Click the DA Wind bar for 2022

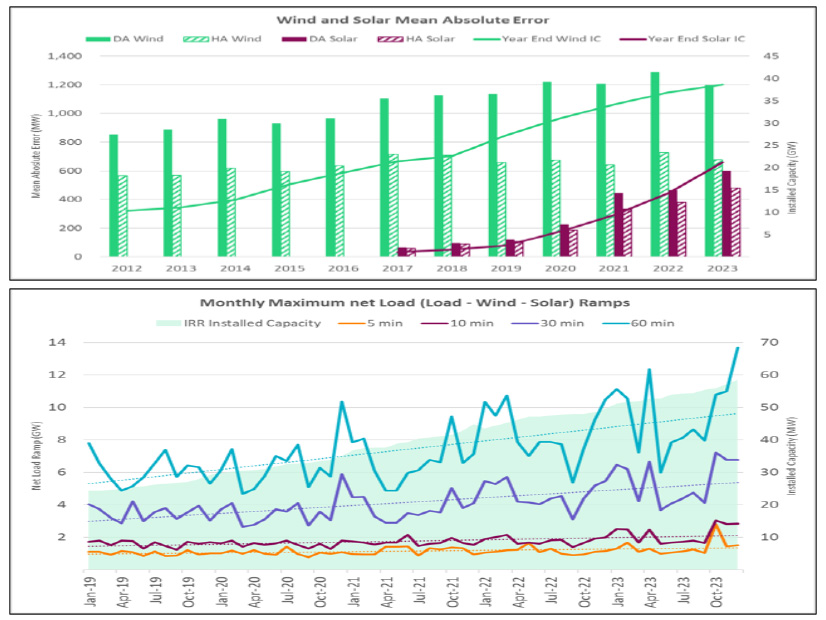655,164
